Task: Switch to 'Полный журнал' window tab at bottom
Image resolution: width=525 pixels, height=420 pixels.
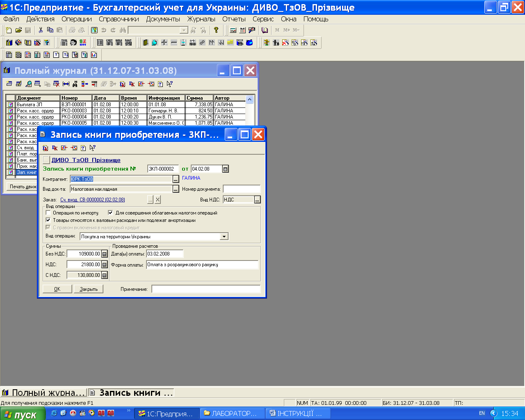Action: pos(44,393)
